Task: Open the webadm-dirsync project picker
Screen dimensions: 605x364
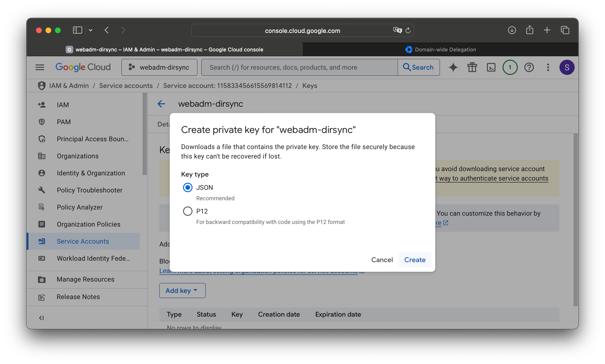Action: 159,67
